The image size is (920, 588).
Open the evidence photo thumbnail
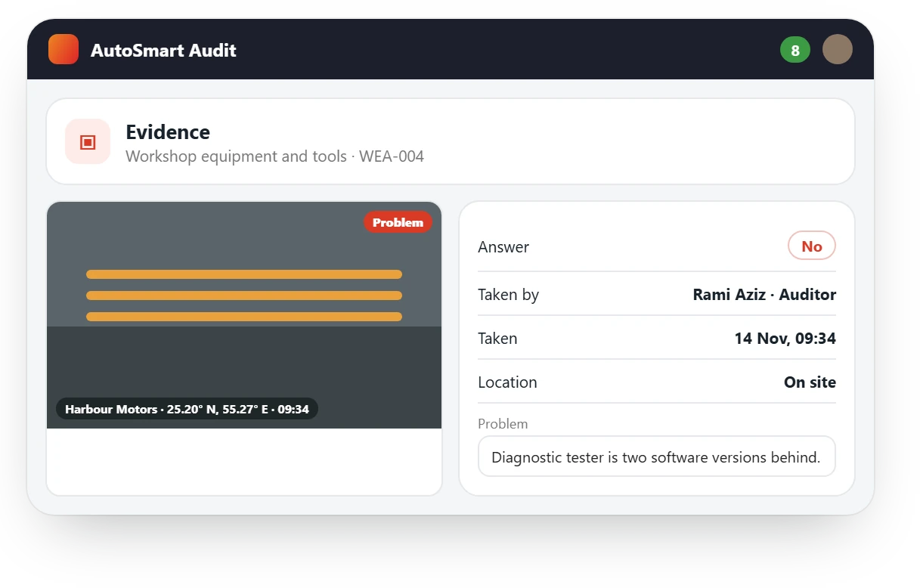coord(244,315)
